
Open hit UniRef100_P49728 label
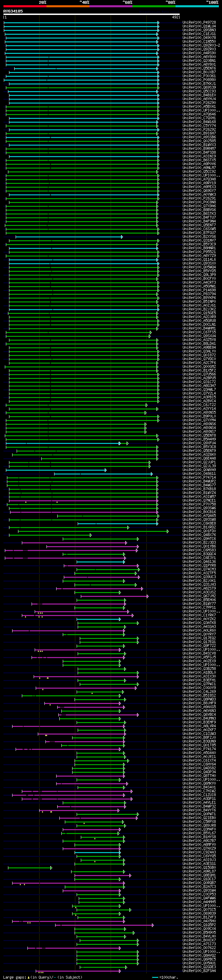click(x=199, y=23)
